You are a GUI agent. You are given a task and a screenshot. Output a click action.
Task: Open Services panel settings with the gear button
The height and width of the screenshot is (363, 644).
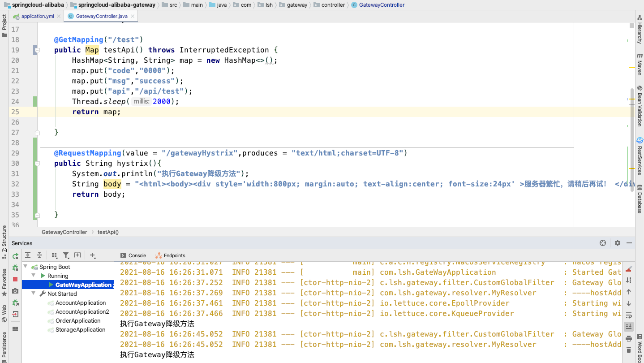(x=617, y=242)
